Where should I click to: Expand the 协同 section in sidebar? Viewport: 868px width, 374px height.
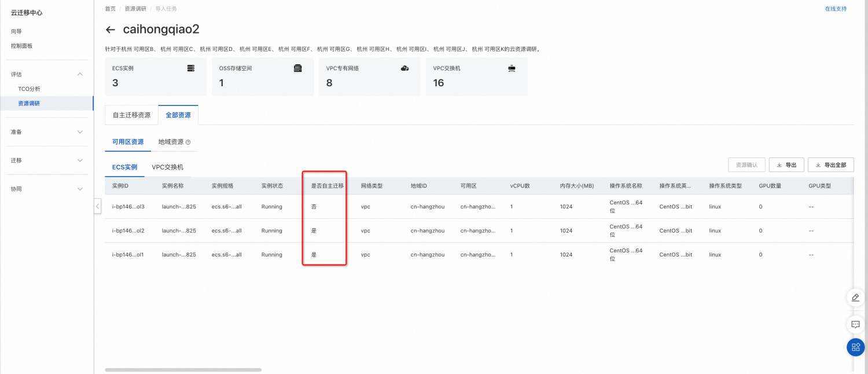[x=80, y=189]
